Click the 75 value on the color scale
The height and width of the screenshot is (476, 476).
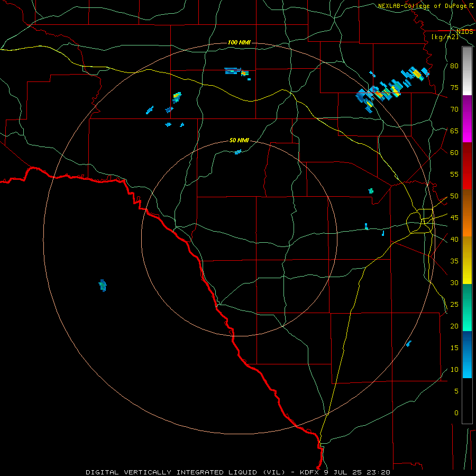point(454,87)
